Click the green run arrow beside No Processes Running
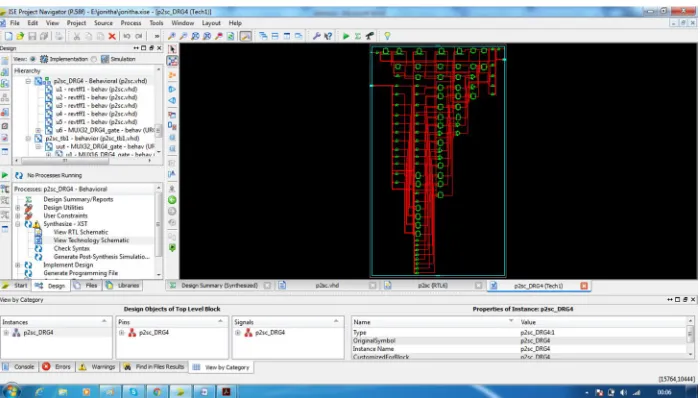700x398 pixels. click(5, 175)
